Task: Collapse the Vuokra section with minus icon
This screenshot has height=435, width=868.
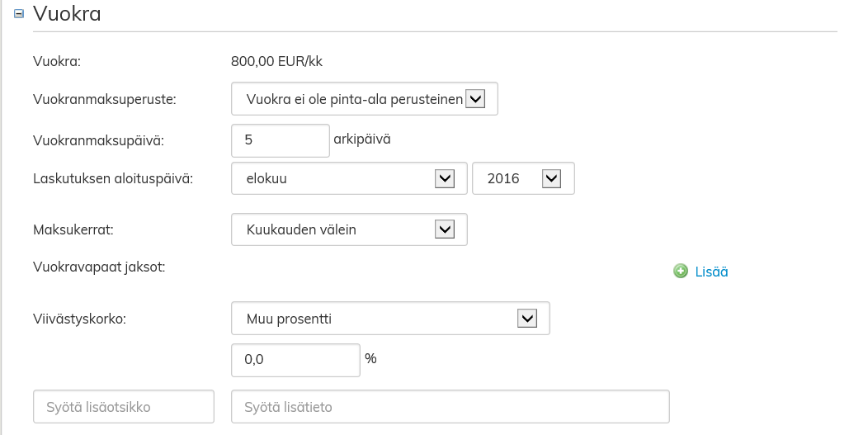Action: tap(19, 14)
